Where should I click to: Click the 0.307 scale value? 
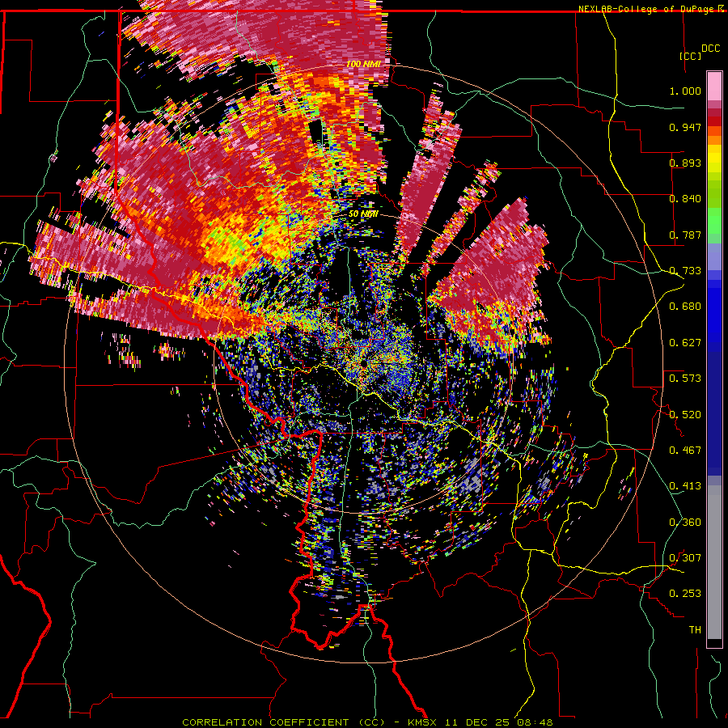click(685, 558)
